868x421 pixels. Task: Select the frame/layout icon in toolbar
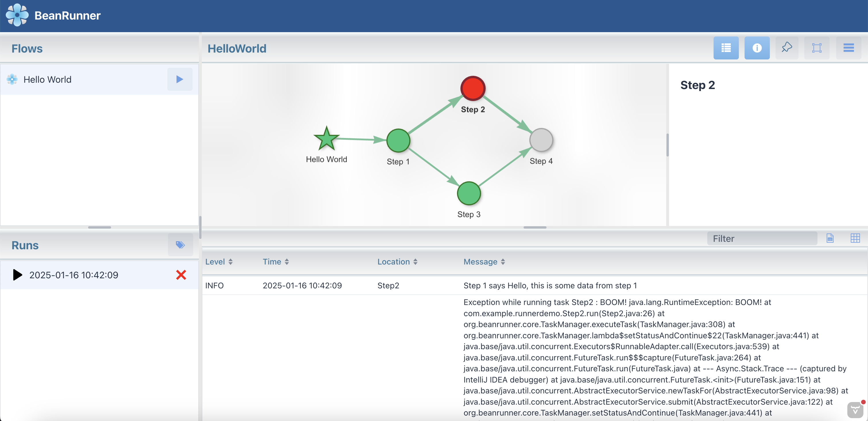[x=817, y=48]
